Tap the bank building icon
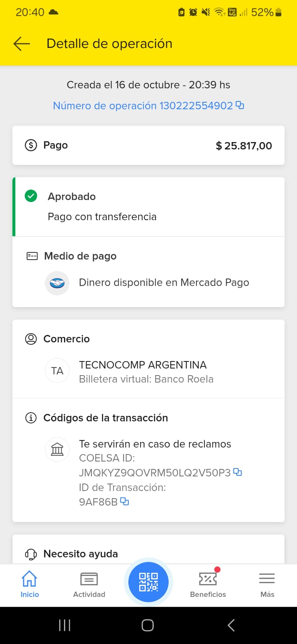This screenshot has height=644, width=297. (x=57, y=449)
